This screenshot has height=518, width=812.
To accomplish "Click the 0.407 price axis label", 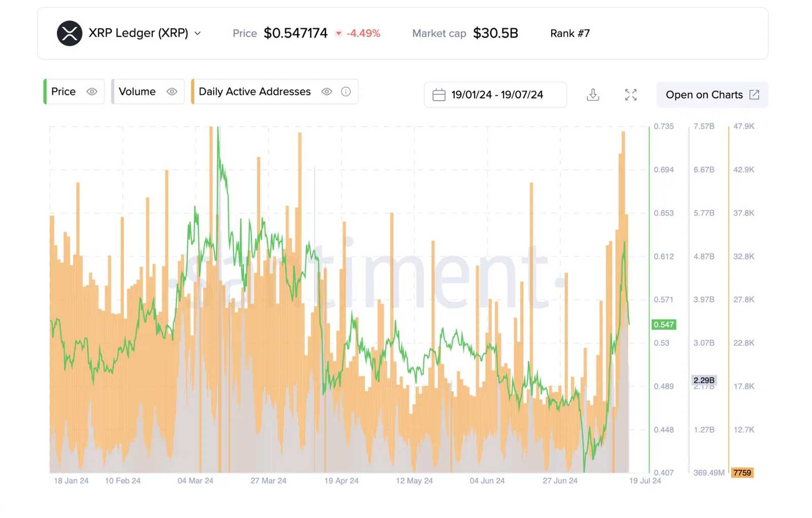I will [x=664, y=473].
